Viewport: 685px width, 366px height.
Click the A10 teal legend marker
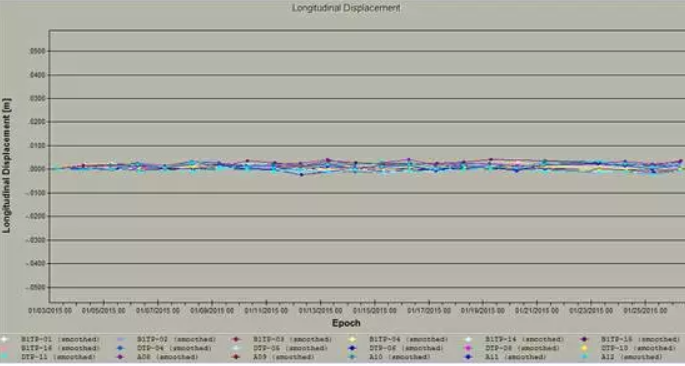[352, 357]
